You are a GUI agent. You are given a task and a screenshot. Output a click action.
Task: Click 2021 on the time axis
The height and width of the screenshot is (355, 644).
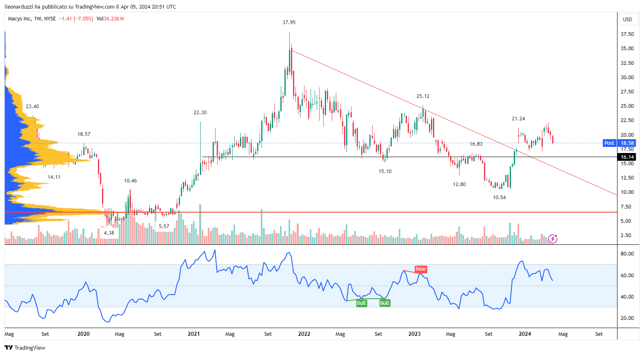click(194, 334)
